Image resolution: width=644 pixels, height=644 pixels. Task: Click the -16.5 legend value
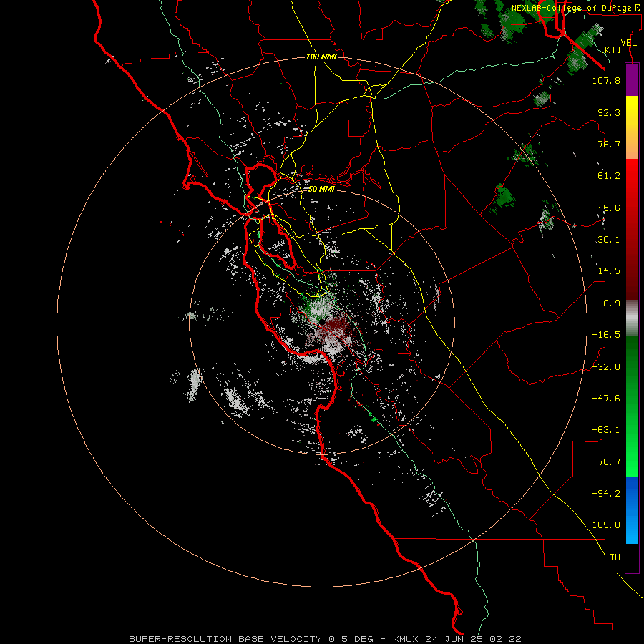606,335
